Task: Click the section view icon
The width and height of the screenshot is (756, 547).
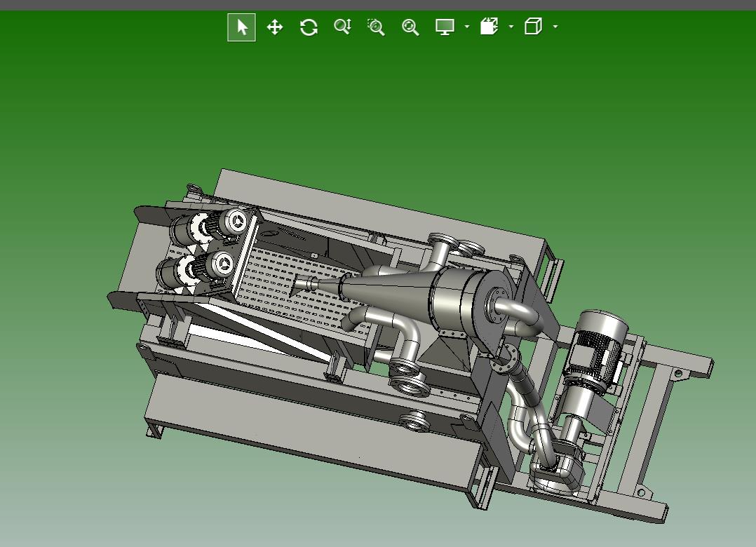Action: (x=489, y=27)
